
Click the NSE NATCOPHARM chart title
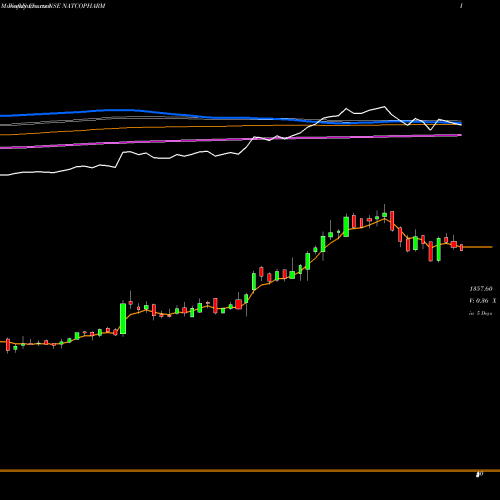pyautogui.click(x=77, y=6)
